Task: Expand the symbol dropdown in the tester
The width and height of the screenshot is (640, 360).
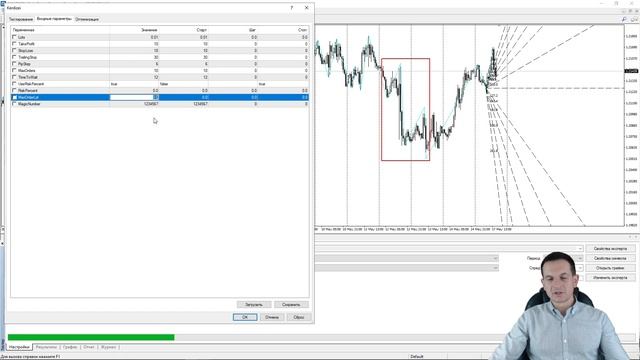Action: pyautogui.click(x=495, y=258)
